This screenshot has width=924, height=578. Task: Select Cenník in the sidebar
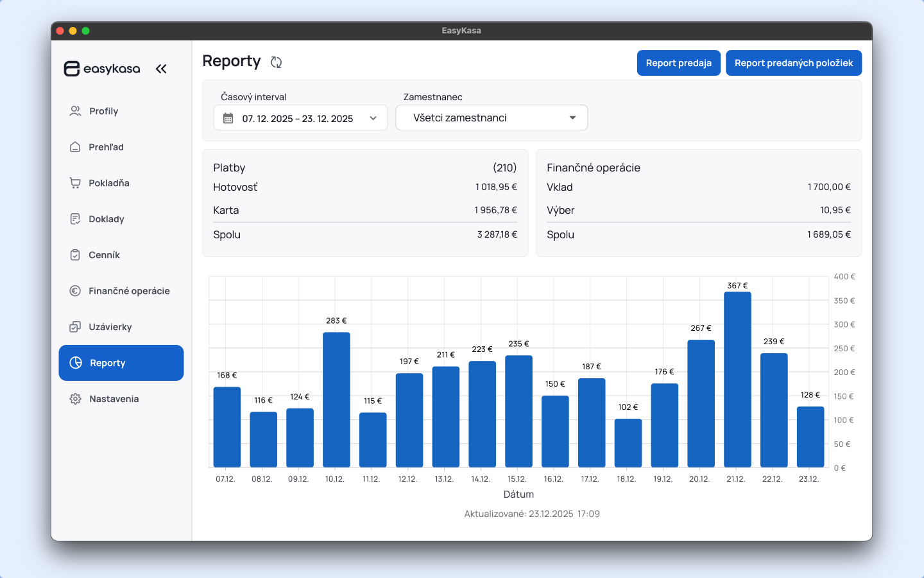(121, 255)
